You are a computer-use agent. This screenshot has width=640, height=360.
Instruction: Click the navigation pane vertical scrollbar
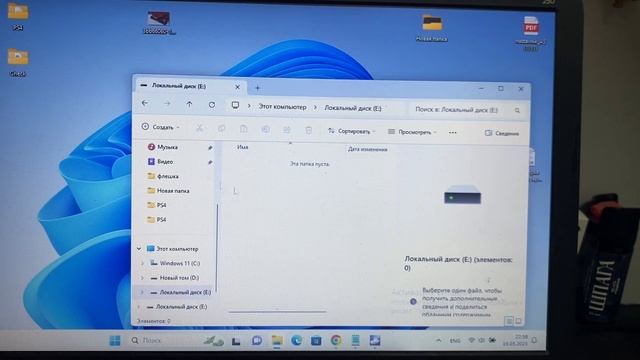217,248
